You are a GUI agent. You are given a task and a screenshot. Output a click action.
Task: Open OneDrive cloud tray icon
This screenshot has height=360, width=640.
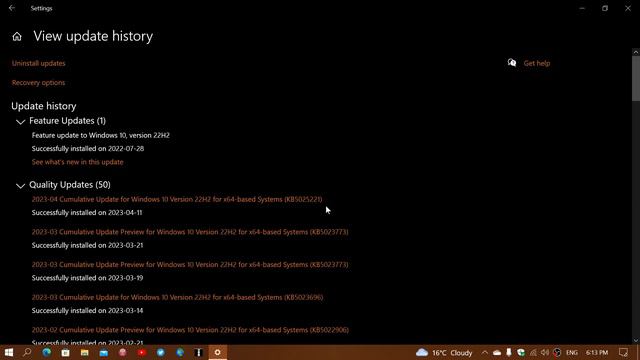coord(497,352)
